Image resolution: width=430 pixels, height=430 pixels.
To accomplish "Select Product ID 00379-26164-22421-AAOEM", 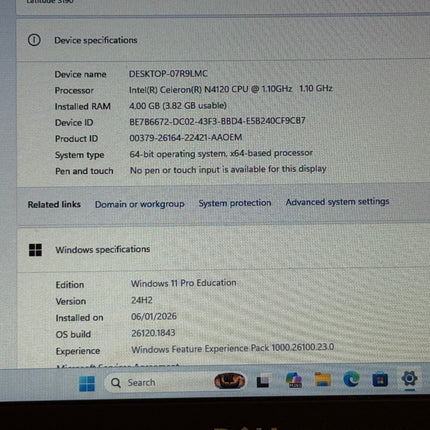I will coord(186,137).
